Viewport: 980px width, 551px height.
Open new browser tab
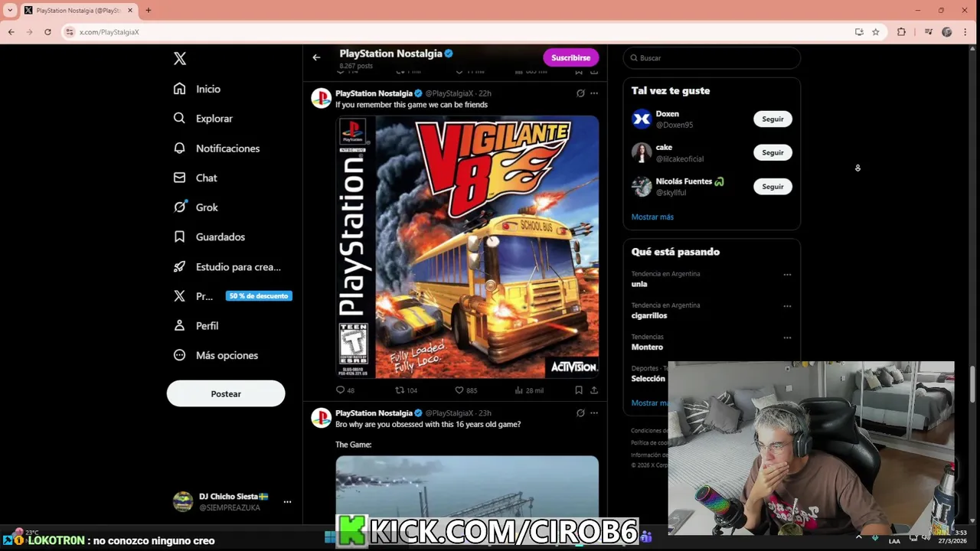tap(149, 10)
